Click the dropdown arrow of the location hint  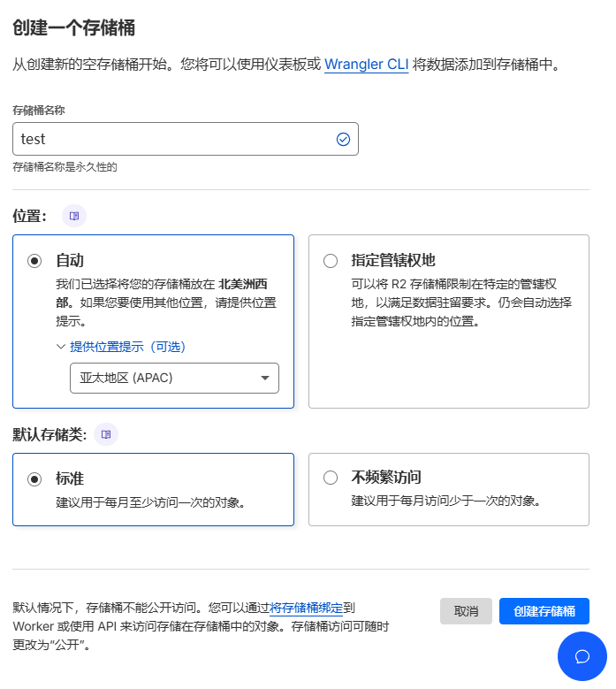265,378
